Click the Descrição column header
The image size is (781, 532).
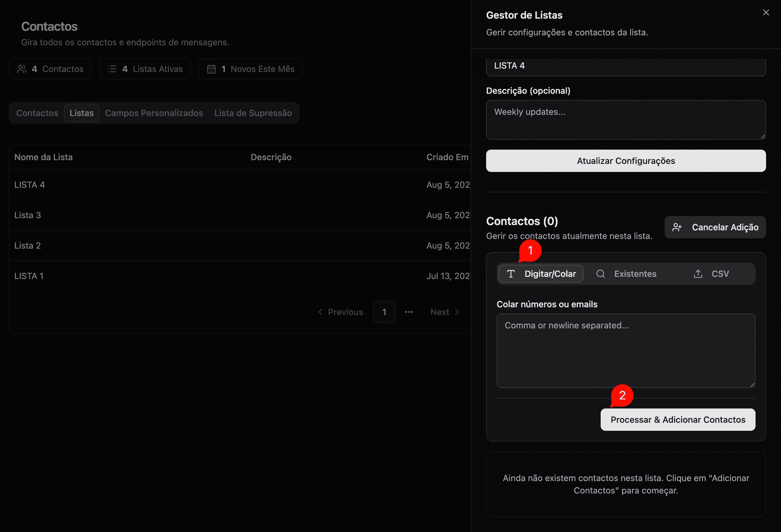(271, 157)
